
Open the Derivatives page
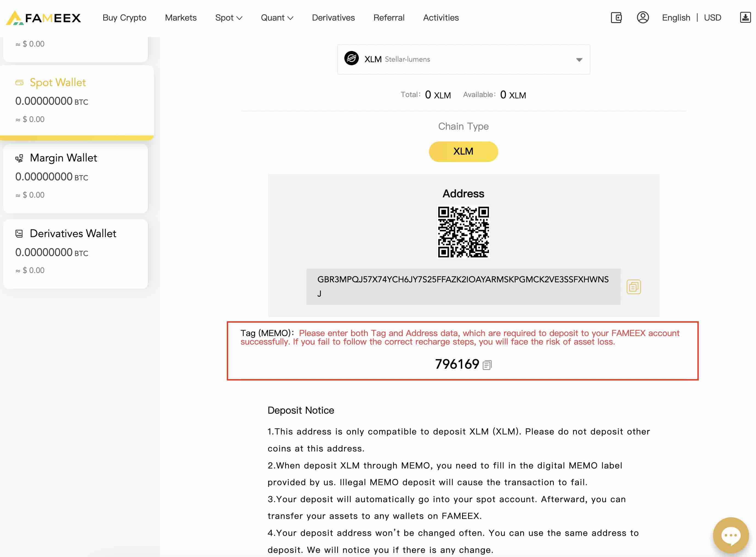(x=333, y=18)
